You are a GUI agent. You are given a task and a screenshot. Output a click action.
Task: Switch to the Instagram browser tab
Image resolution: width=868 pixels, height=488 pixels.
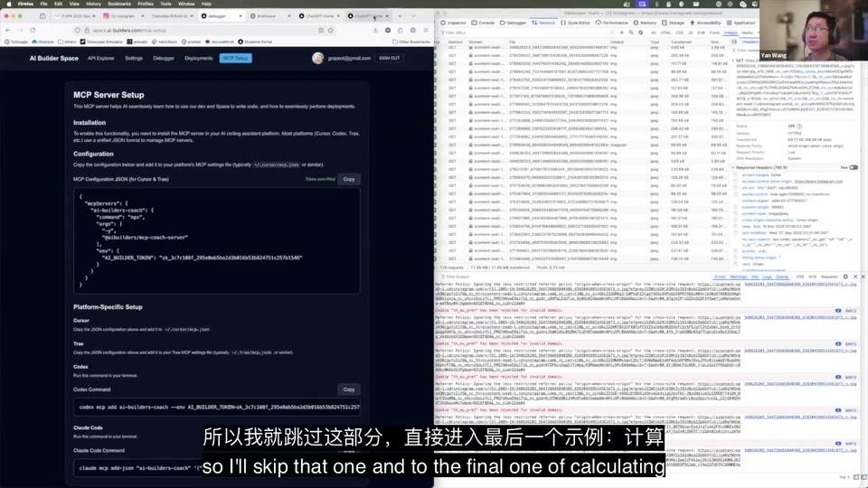pyautogui.click(x=123, y=16)
